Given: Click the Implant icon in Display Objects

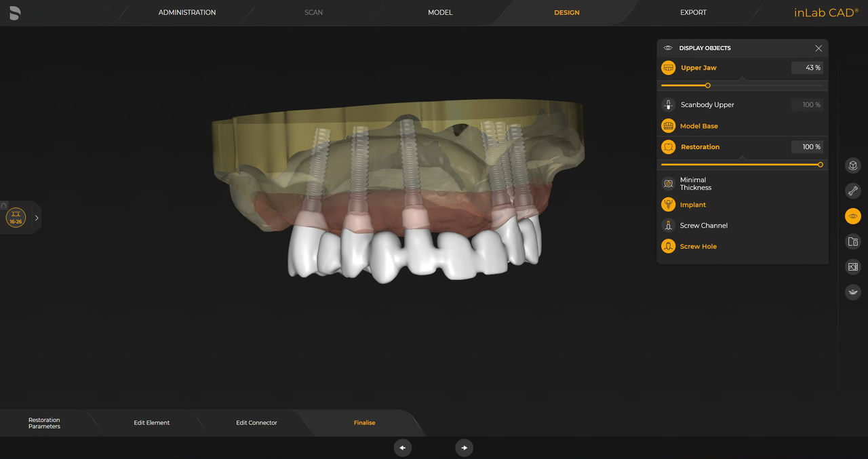Looking at the screenshot, I should click(668, 204).
